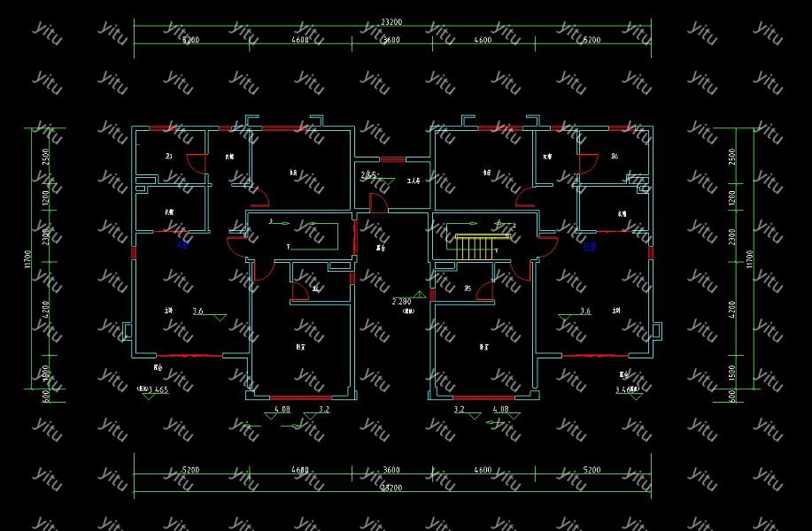The image size is (812, 531).
Task: Select 1200 on the right vertical dimension
Action: pyautogui.click(x=731, y=197)
